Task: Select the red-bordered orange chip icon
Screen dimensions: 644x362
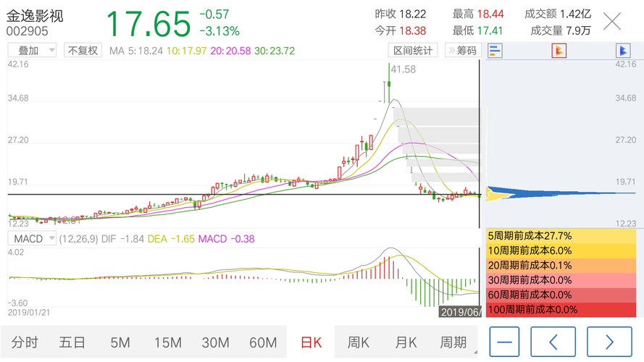Action: tap(559, 51)
